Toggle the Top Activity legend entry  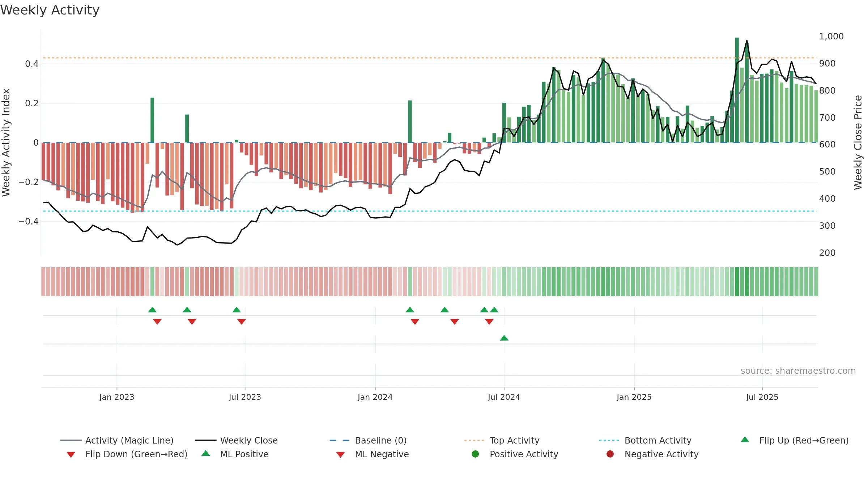[x=502, y=440]
